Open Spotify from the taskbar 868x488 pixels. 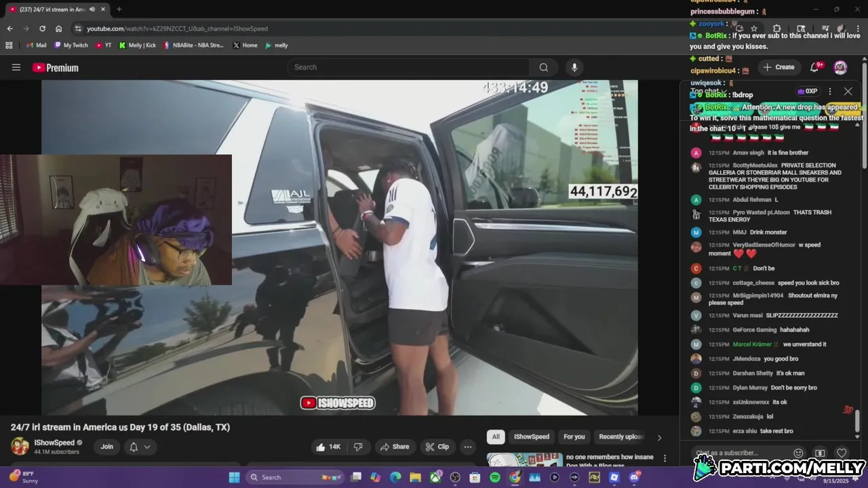click(x=494, y=477)
